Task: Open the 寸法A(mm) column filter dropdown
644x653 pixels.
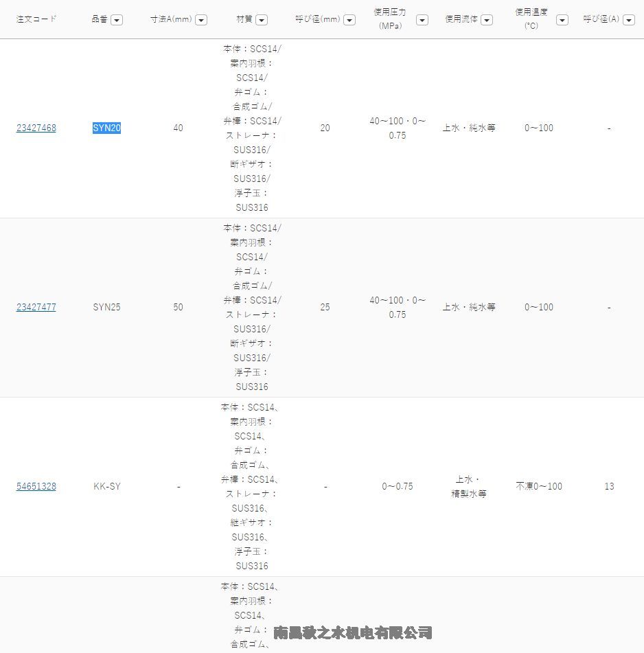Action: [x=201, y=20]
